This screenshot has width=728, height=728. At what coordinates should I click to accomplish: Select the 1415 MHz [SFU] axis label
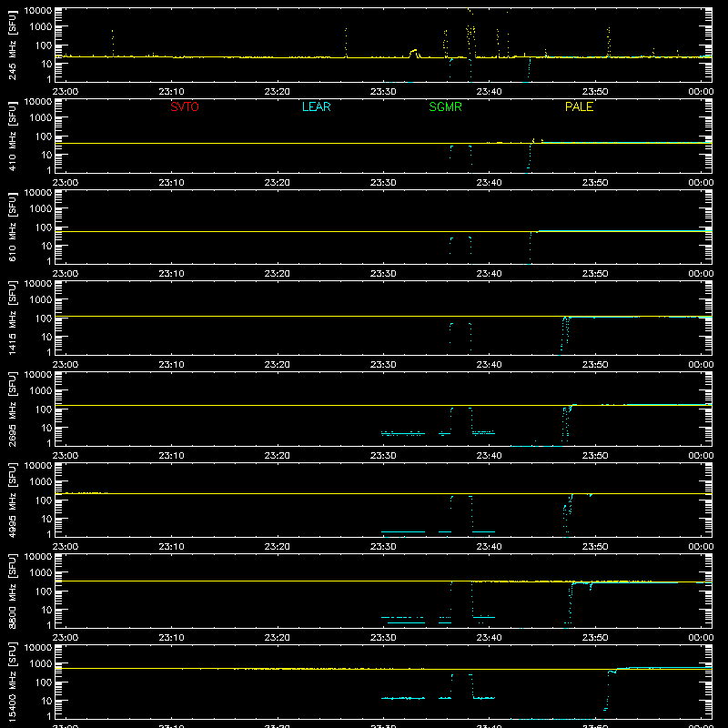click(x=13, y=318)
